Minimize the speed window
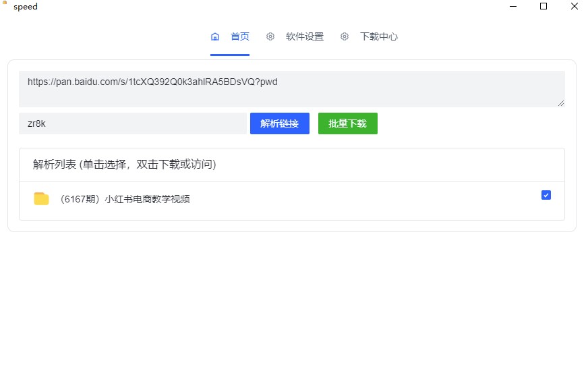 tap(513, 7)
